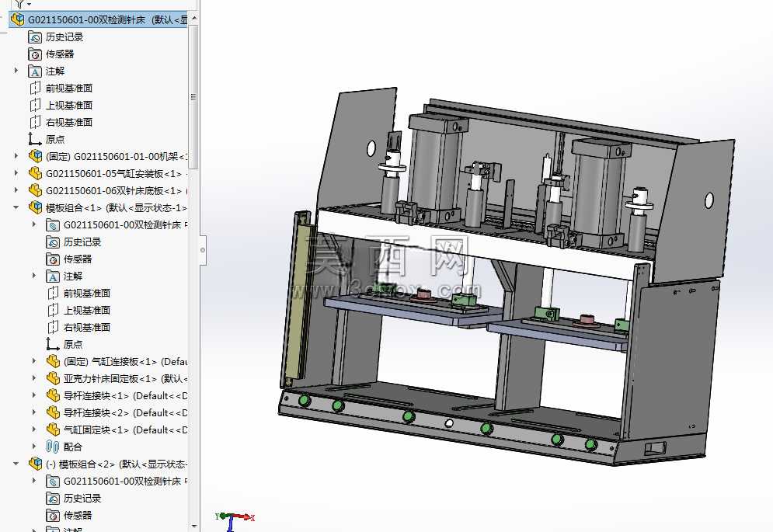Click the top-level 传感器 sensor icon
This screenshot has width=773, height=532.
[35, 54]
